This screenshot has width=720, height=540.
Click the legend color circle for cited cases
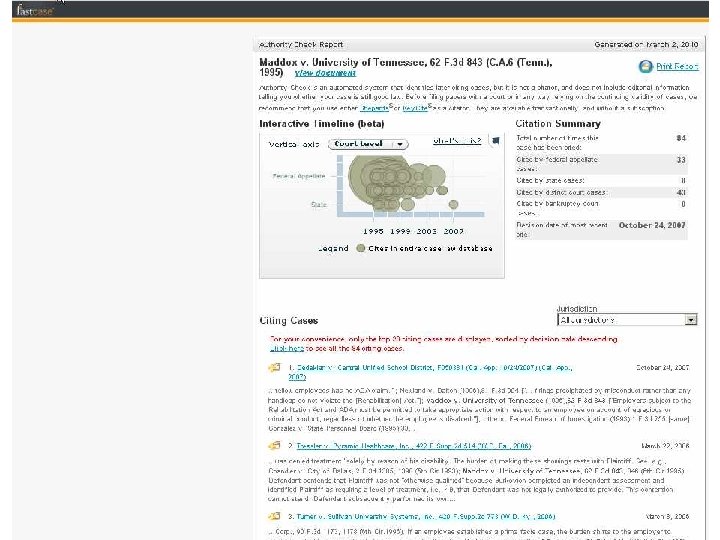[361, 248]
